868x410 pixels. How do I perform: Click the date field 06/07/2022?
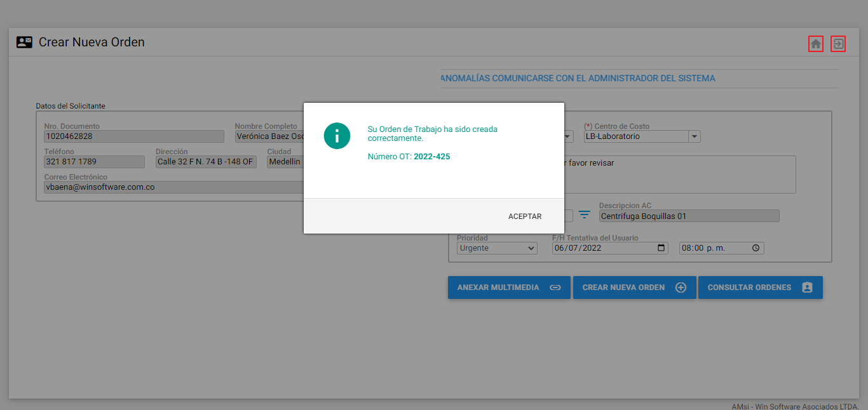coord(610,248)
